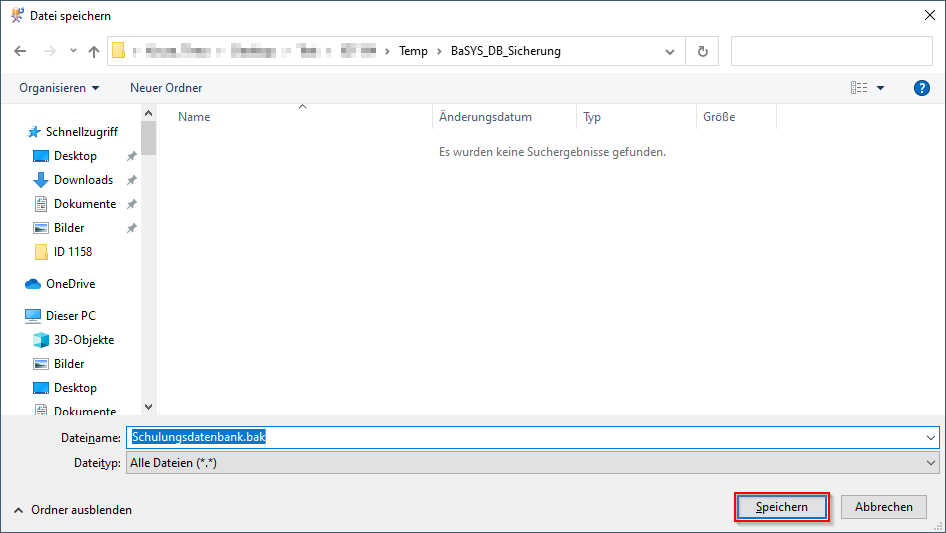Click the search input field
This screenshot has height=533, width=946.
coord(831,51)
